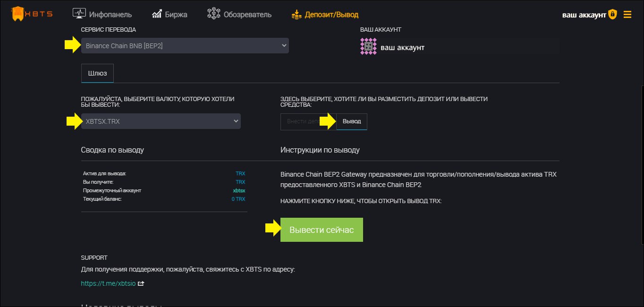Click the Депозит/Вывод coins icon
Image resolution: width=644 pixels, height=307 pixels.
[x=297, y=15]
